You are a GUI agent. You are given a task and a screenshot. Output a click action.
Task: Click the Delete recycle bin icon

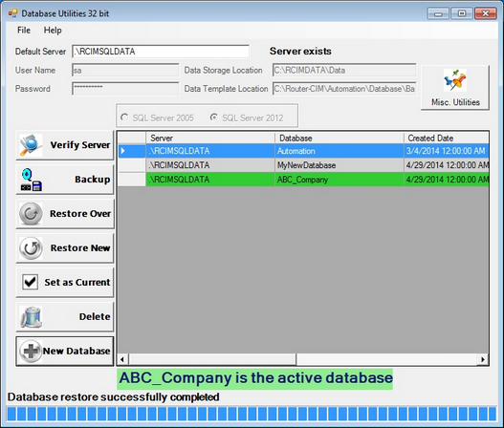pos(32,316)
